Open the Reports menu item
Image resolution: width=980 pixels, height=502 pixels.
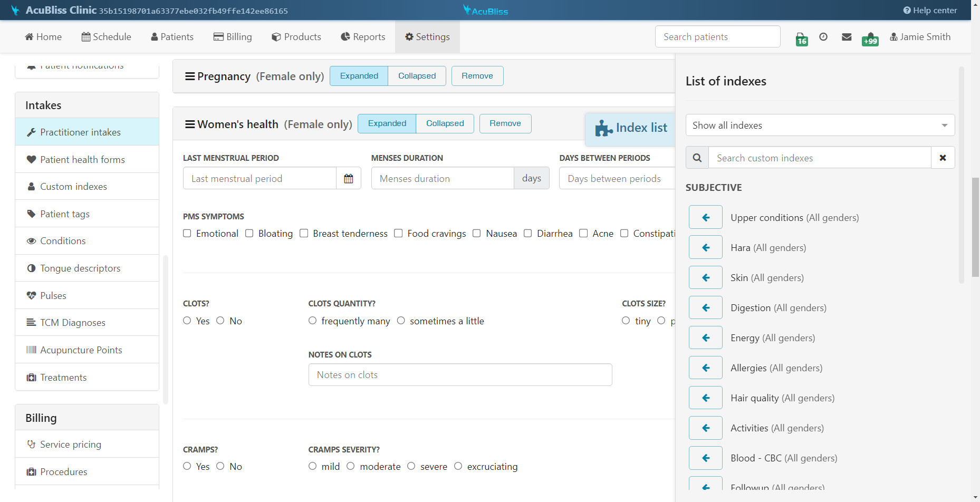[363, 37]
